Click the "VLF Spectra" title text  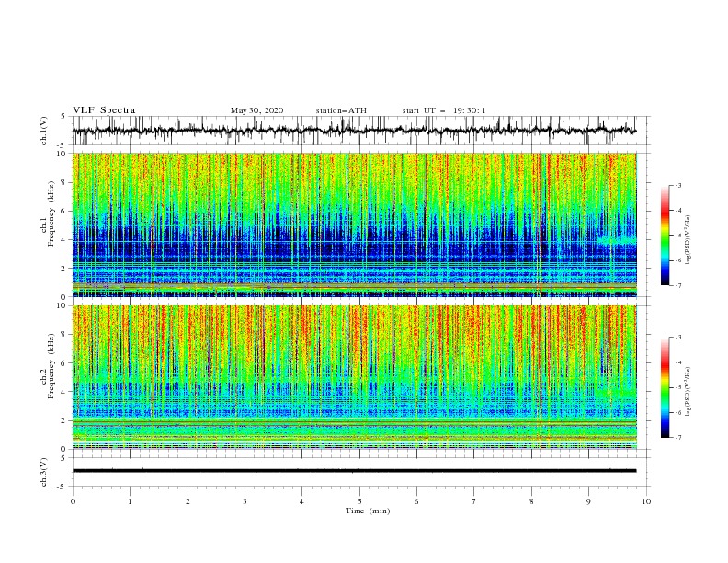[104, 110]
